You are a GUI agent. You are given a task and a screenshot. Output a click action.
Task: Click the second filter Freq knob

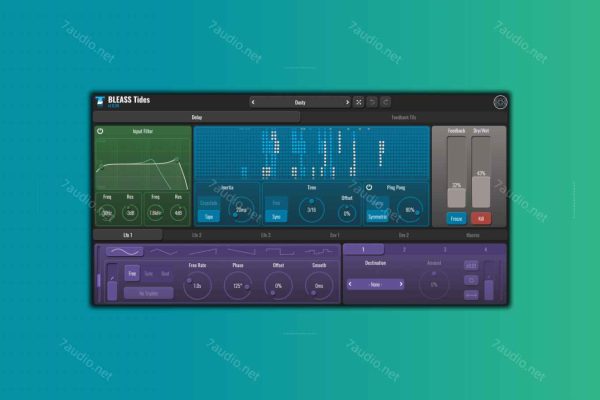pyautogui.click(x=155, y=213)
